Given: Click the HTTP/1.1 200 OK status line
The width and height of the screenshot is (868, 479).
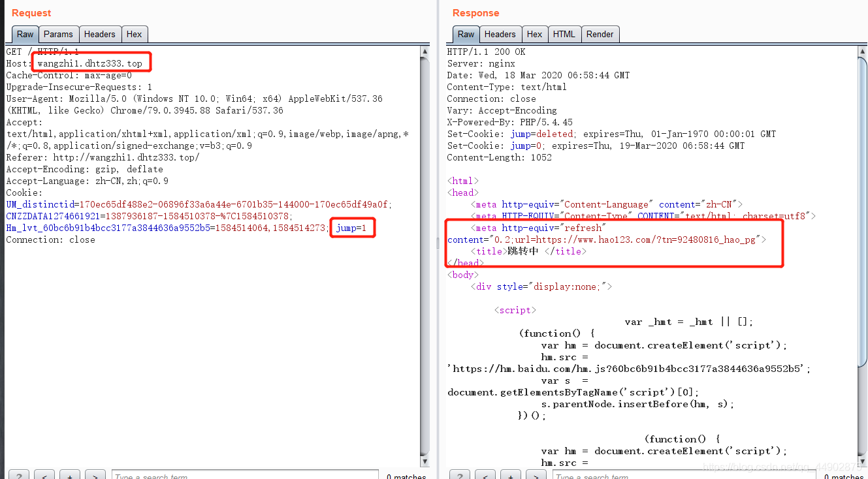Looking at the screenshot, I should (x=486, y=52).
